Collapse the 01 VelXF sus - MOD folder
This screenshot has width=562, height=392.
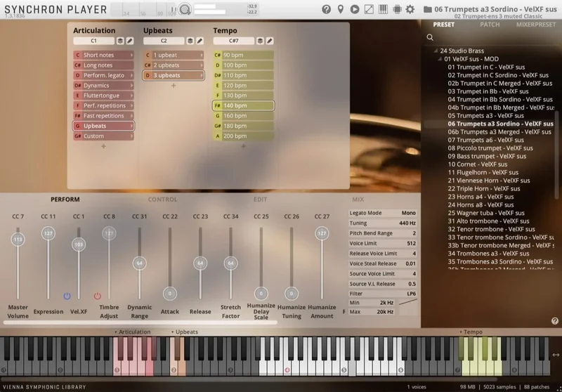coord(440,59)
